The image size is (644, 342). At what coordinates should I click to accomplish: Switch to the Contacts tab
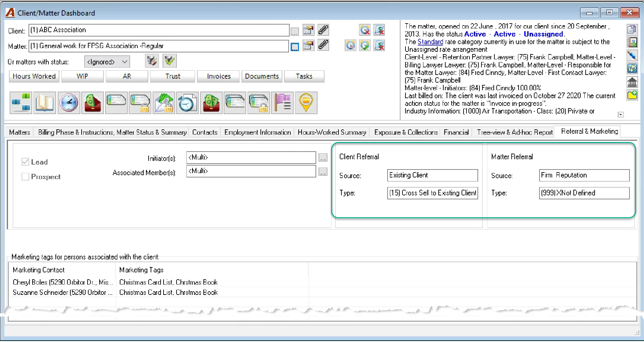point(205,132)
